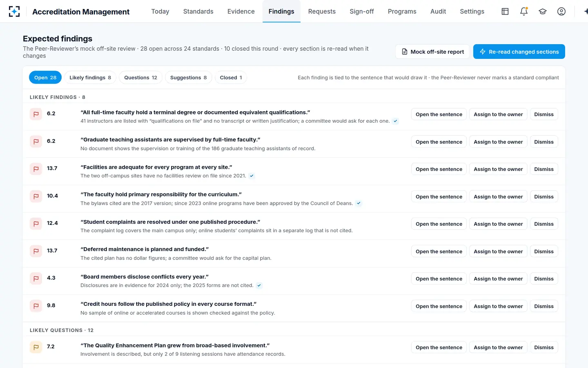Click Re-read changed sections
Screen dimensions: 588x368
(519, 52)
